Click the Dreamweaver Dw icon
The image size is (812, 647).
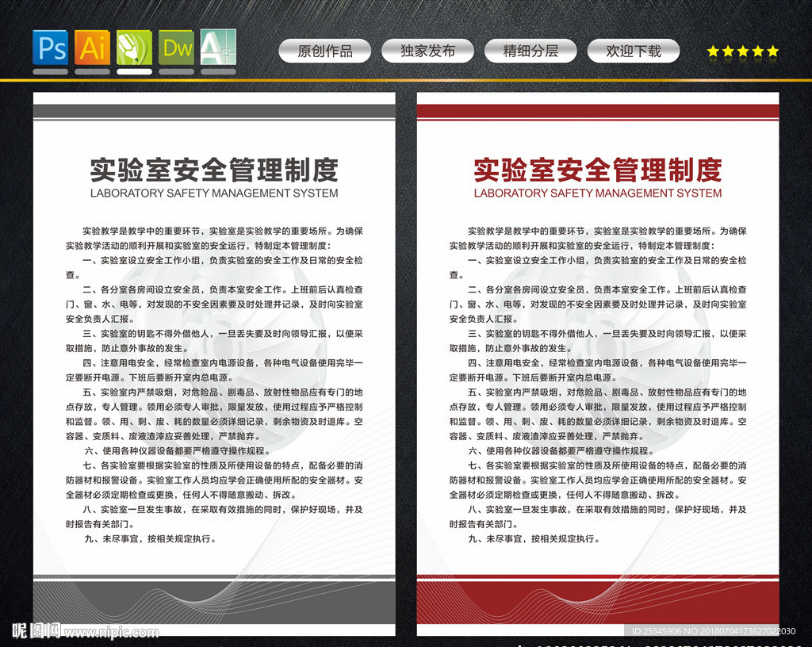pyautogui.click(x=176, y=47)
